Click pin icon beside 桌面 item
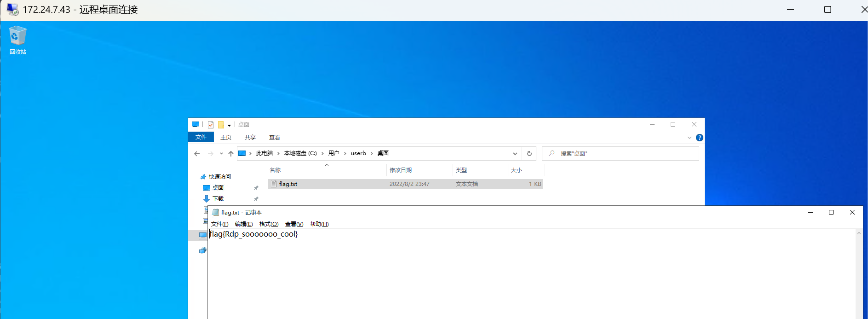 (256, 188)
